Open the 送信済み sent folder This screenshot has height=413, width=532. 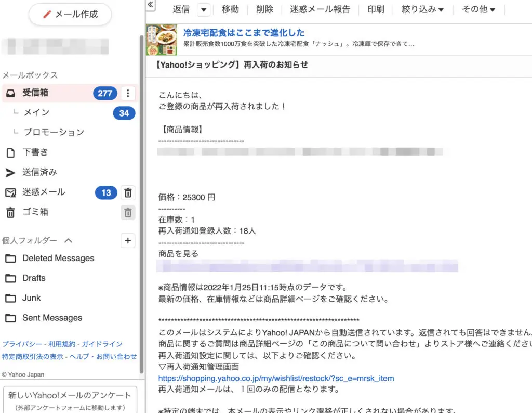(39, 172)
